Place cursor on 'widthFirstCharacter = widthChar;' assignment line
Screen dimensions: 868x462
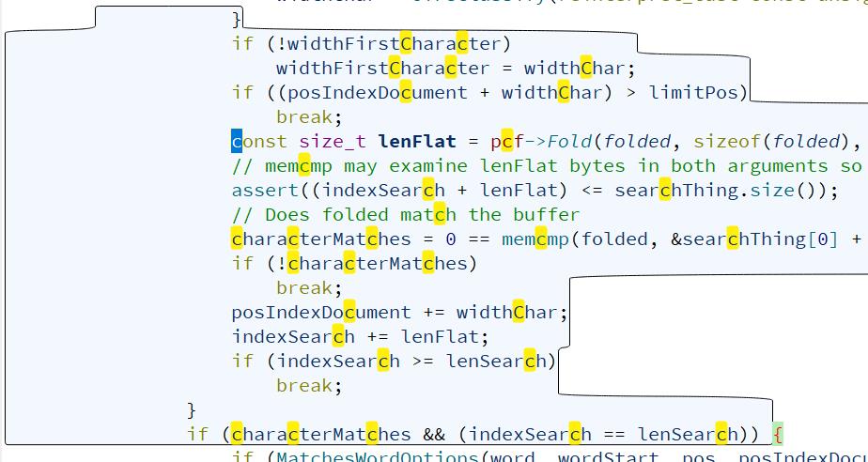[x=455, y=69]
